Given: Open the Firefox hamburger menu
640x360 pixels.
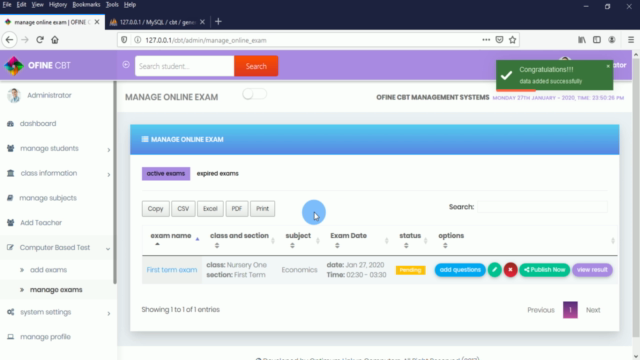Looking at the screenshot, I should (631, 40).
